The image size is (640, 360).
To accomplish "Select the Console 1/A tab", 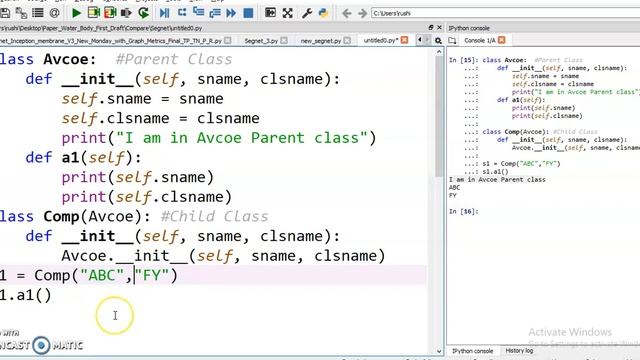I will tap(480, 40).
